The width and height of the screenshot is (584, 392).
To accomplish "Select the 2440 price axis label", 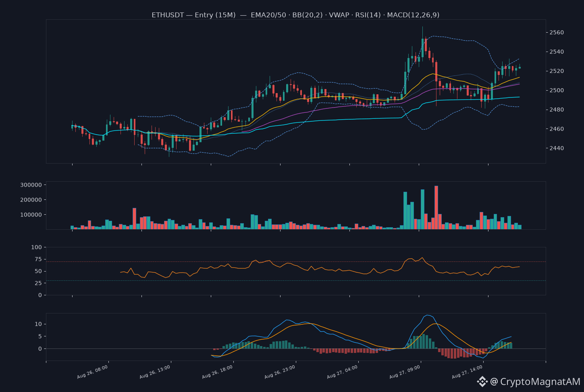I will click(557, 148).
